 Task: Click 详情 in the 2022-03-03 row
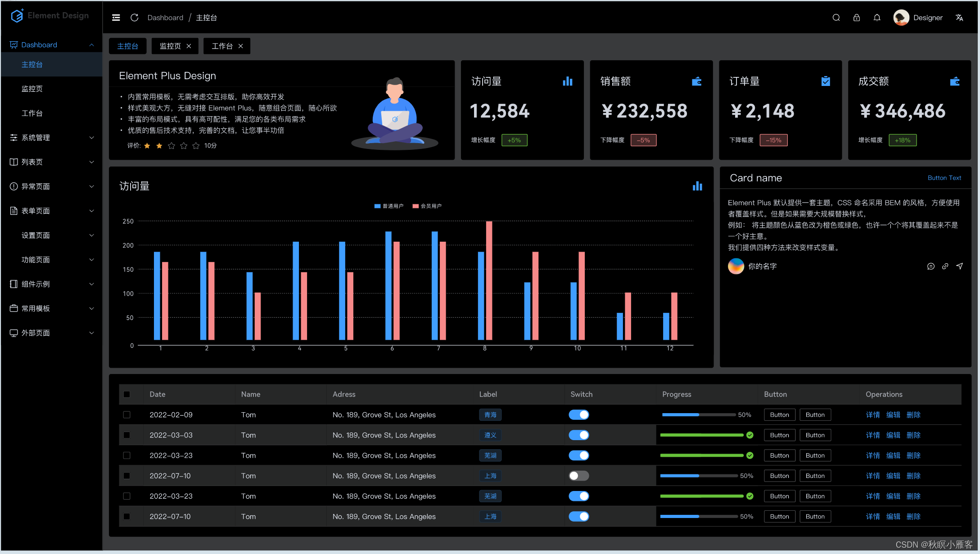(872, 435)
